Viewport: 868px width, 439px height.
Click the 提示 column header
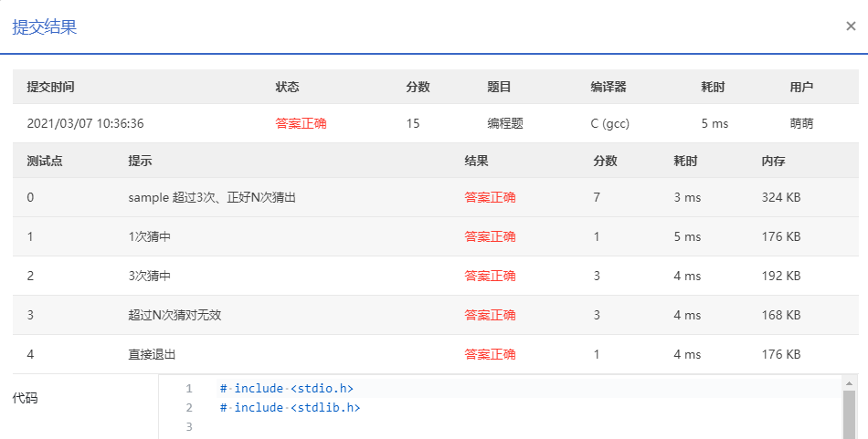point(140,161)
